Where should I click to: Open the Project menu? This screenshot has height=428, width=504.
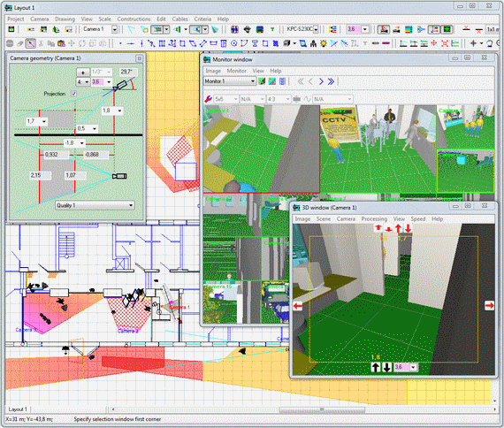click(15, 19)
